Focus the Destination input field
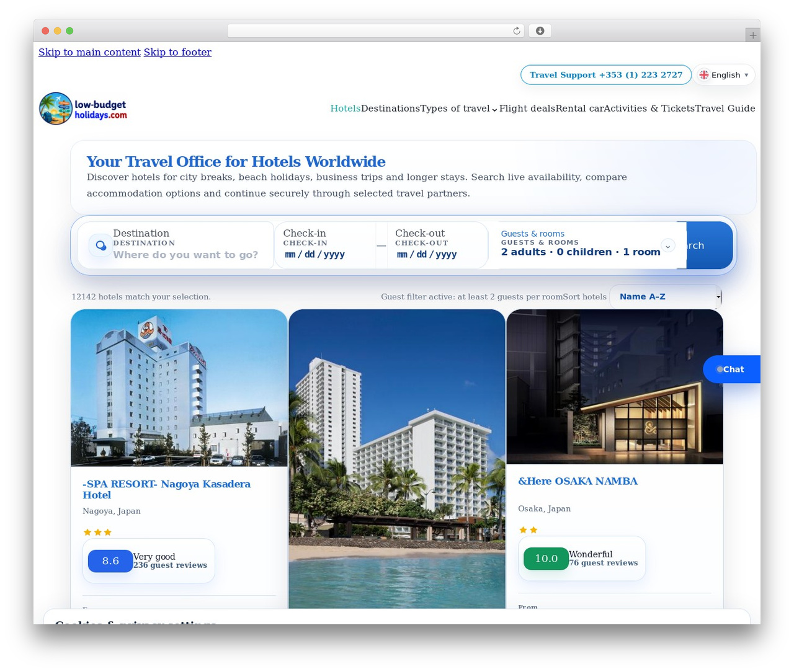The height and width of the screenshot is (672, 794). point(185,255)
